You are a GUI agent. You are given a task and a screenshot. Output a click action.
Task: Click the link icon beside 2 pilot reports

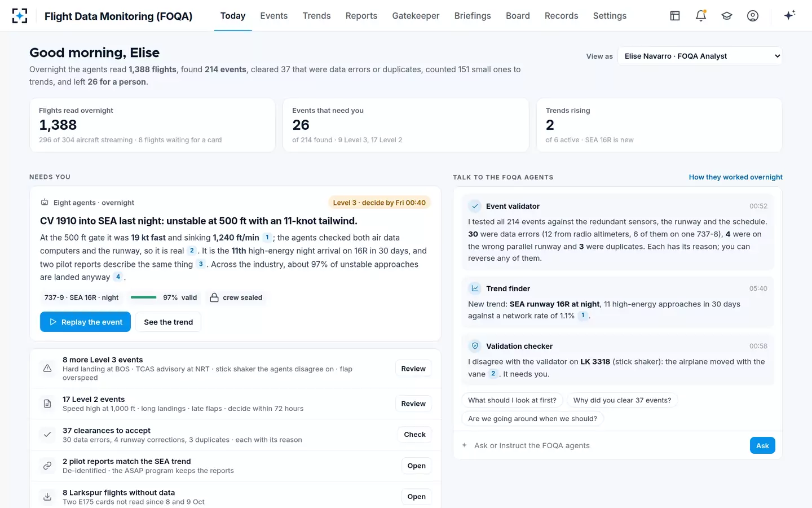pyautogui.click(x=47, y=466)
